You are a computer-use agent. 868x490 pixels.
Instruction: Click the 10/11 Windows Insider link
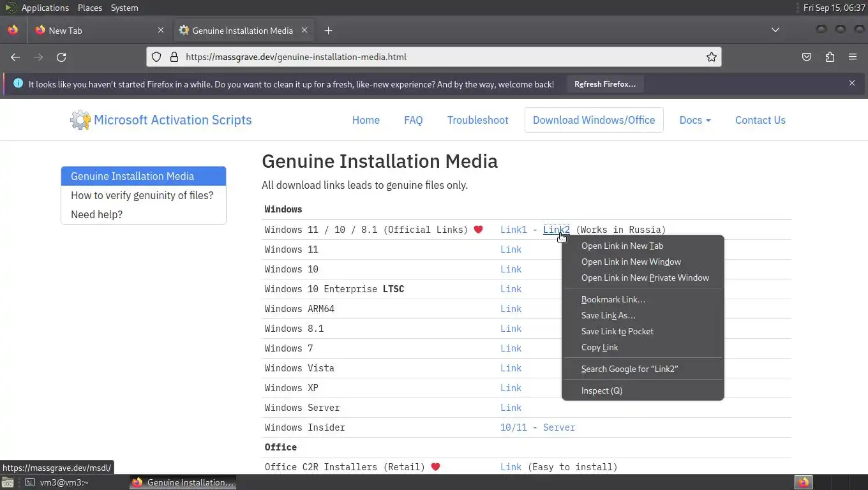click(514, 427)
